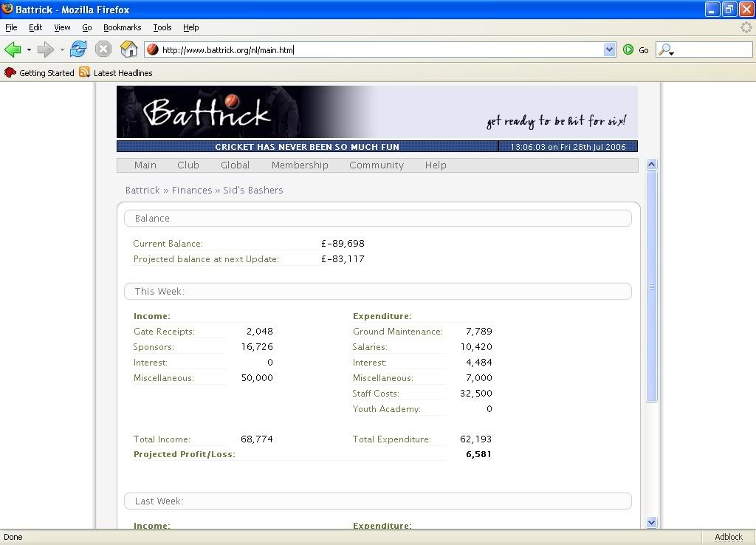Open the Community navigation tab
The height and width of the screenshot is (545, 756).
[377, 165]
